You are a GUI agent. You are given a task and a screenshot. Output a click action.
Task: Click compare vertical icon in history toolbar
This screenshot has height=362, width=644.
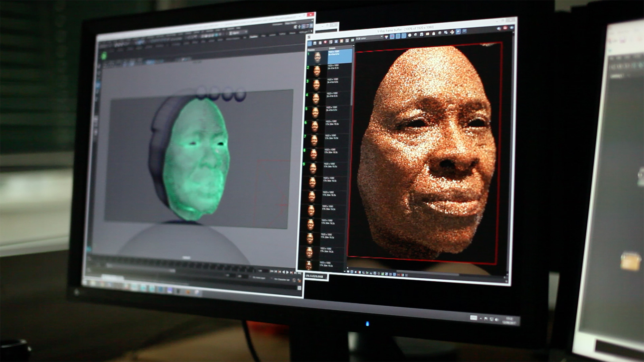[x=347, y=41]
